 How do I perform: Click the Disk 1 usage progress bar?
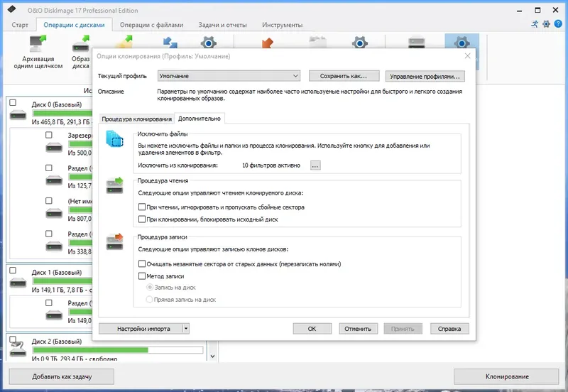(62, 281)
